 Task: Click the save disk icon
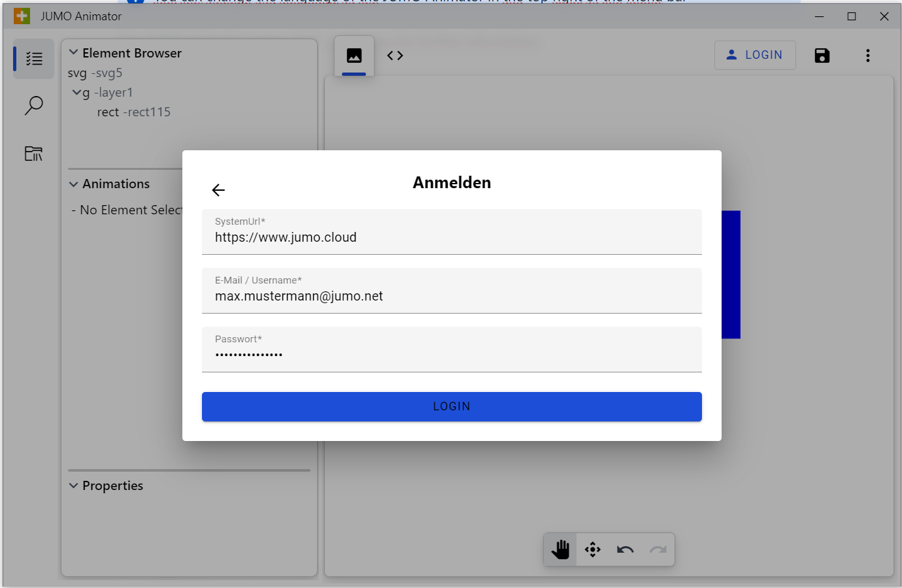822,56
